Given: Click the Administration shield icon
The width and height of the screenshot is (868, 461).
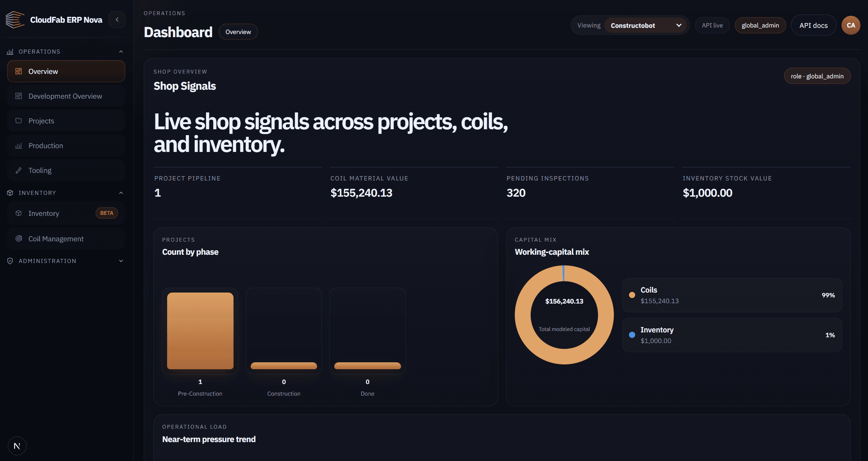Looking at the screenshot, I should pos(10,261).
